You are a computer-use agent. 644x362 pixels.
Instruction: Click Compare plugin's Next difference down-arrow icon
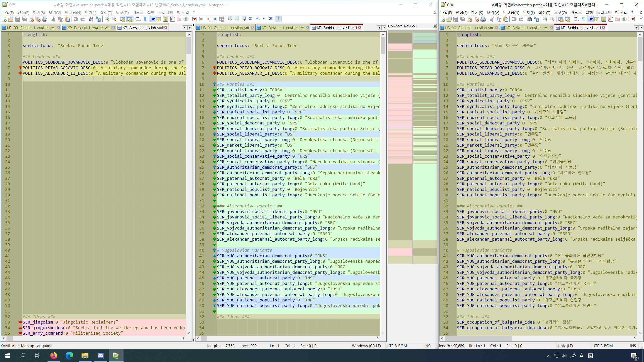[264, 19]
